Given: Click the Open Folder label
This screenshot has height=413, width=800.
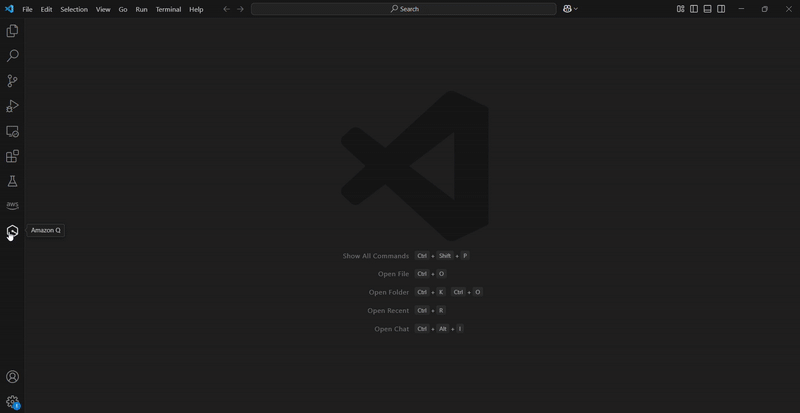Looking at the screenshot, I should [389, 293].
